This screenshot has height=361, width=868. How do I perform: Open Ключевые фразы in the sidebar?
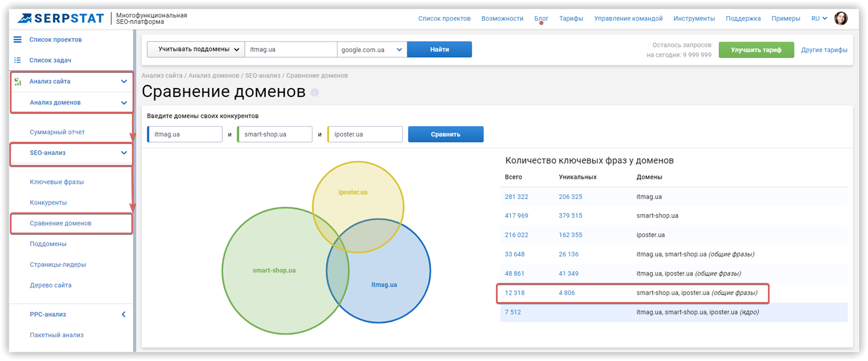point(57,182)
